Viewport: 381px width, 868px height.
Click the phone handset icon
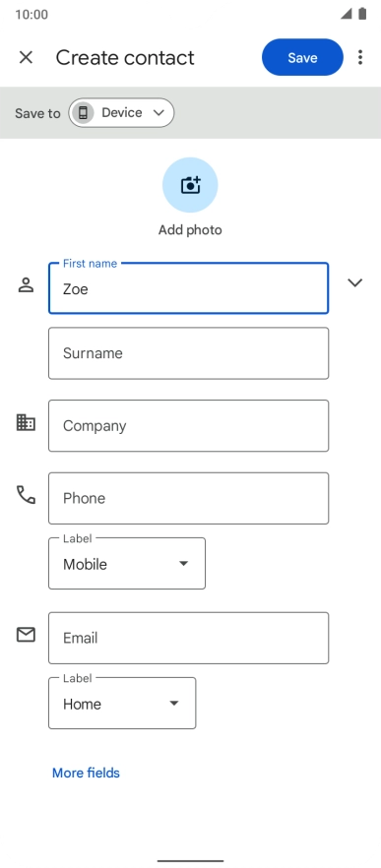click(26, 494)
